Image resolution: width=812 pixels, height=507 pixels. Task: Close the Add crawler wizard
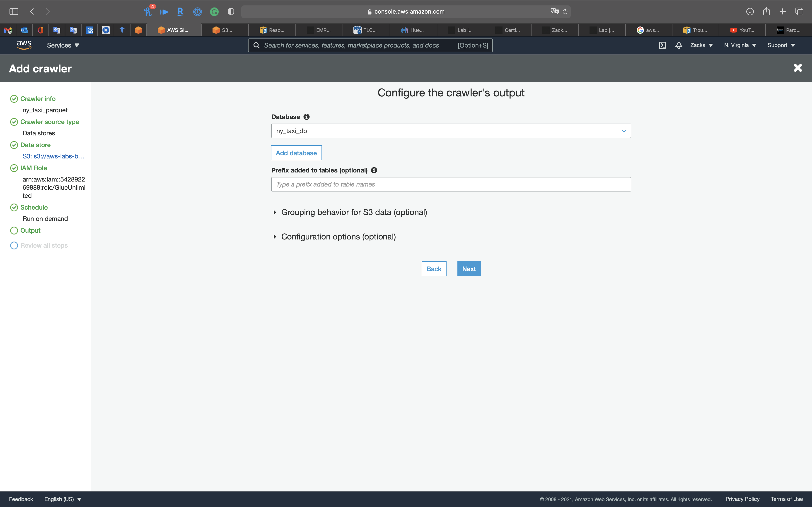797,68
